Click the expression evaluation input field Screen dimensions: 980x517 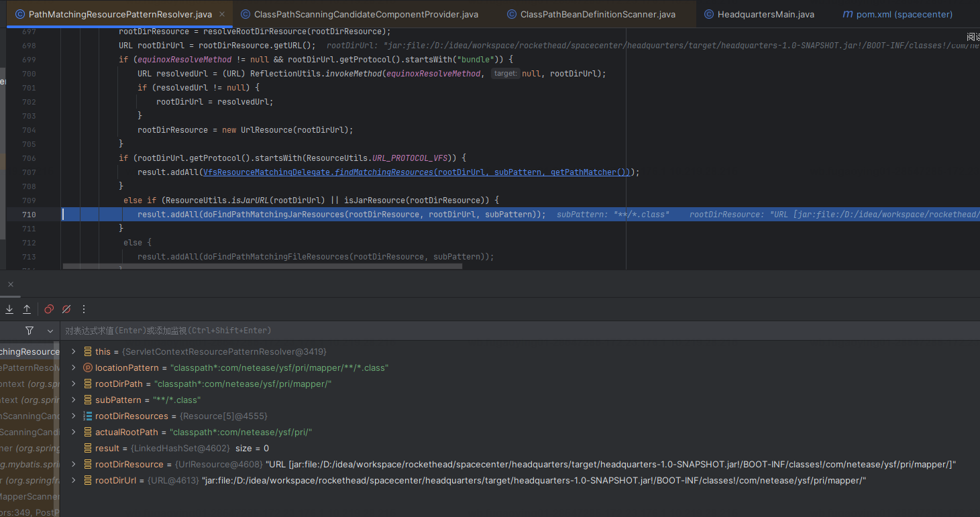268,330
